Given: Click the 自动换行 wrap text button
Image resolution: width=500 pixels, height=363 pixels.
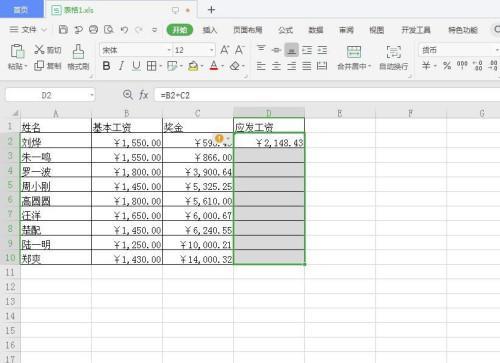Looking at the screenshot, I should point(394,58).
